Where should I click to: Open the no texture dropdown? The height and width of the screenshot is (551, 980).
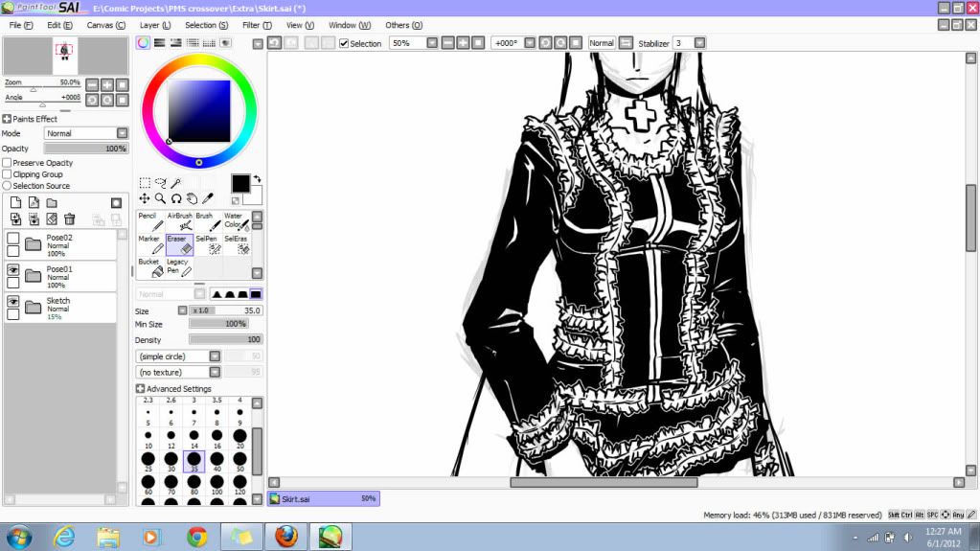[x=215, y=372]
